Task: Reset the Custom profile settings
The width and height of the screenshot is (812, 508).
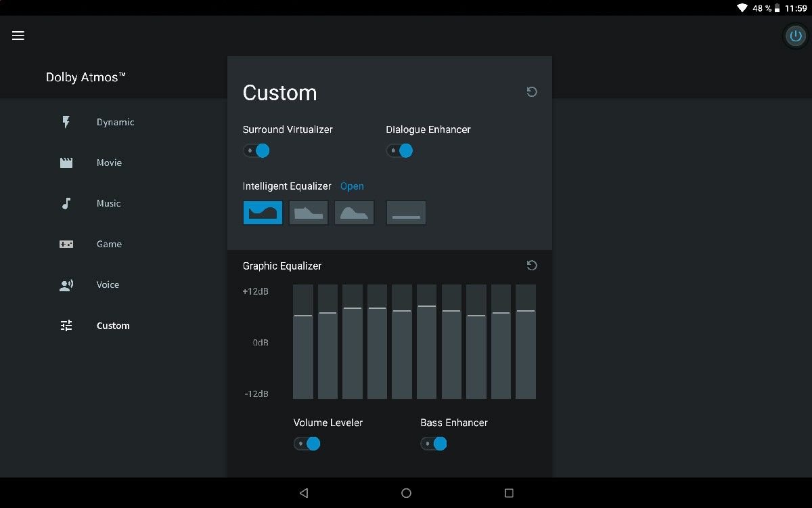Action: point(532,91)
